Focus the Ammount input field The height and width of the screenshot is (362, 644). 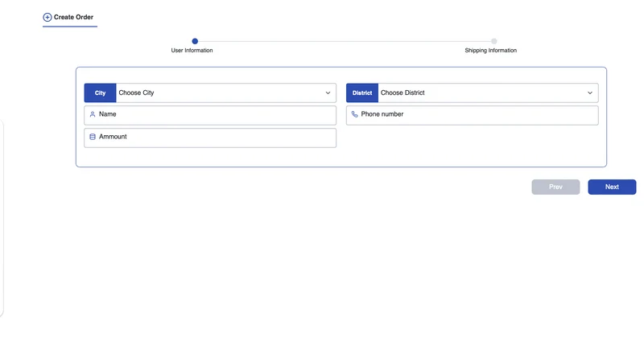tap(210, 138)
